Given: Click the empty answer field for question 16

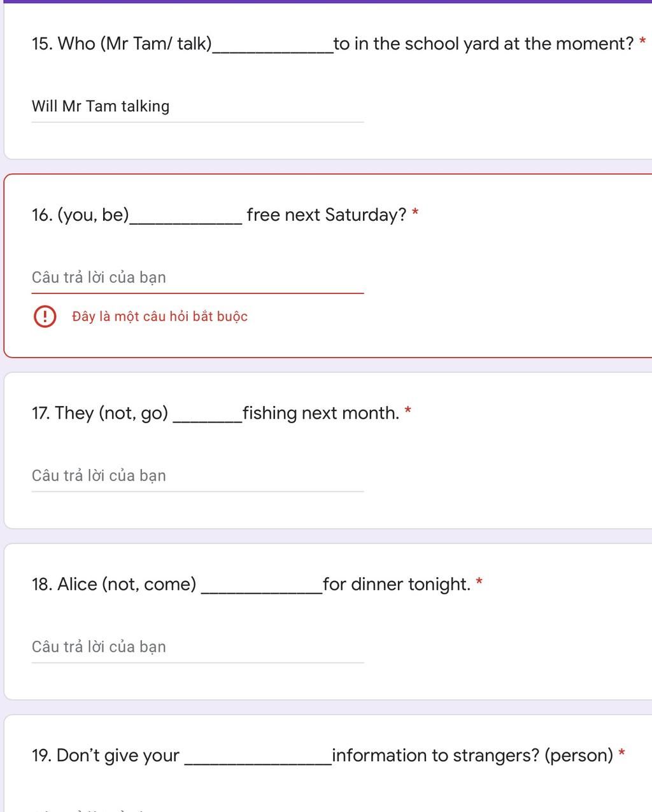Looking at the screenshot, I should (198, 277).
